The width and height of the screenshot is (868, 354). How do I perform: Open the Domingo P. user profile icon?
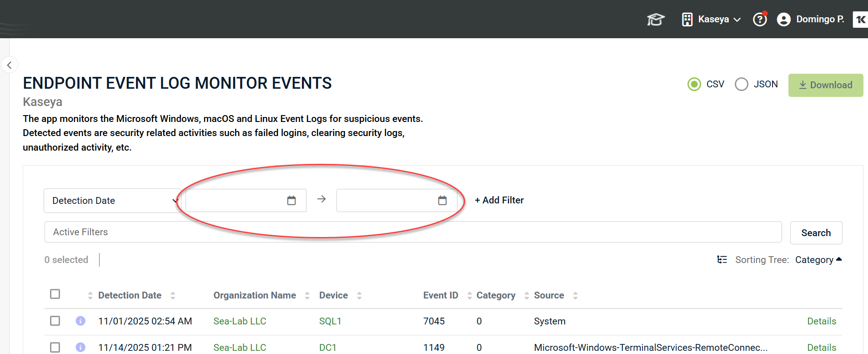[x=783, y=20]
